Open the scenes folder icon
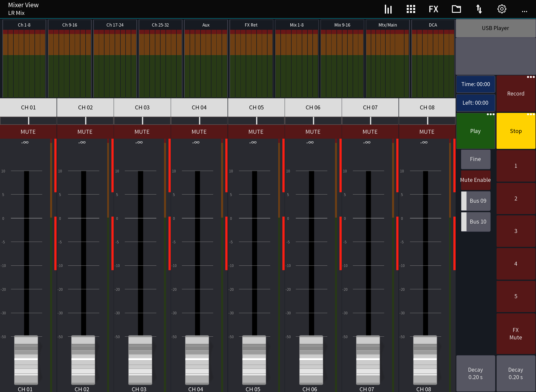This screenshot has height=392, width=536. tap(456, 9)
